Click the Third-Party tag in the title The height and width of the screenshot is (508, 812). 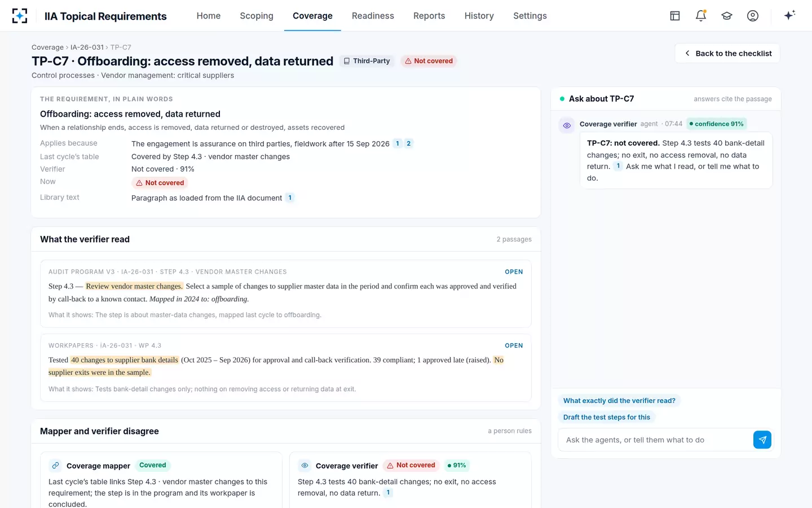pyautogui.click(x=367, y=61)
